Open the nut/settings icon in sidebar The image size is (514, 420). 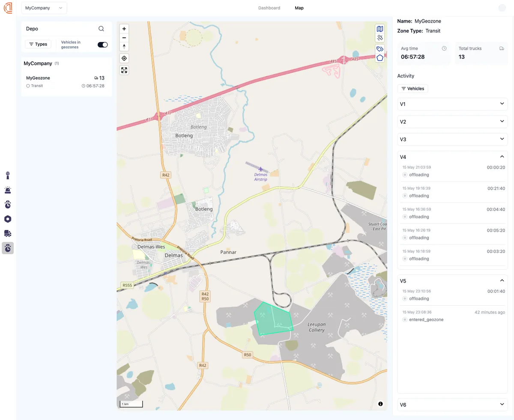(7, 219)
